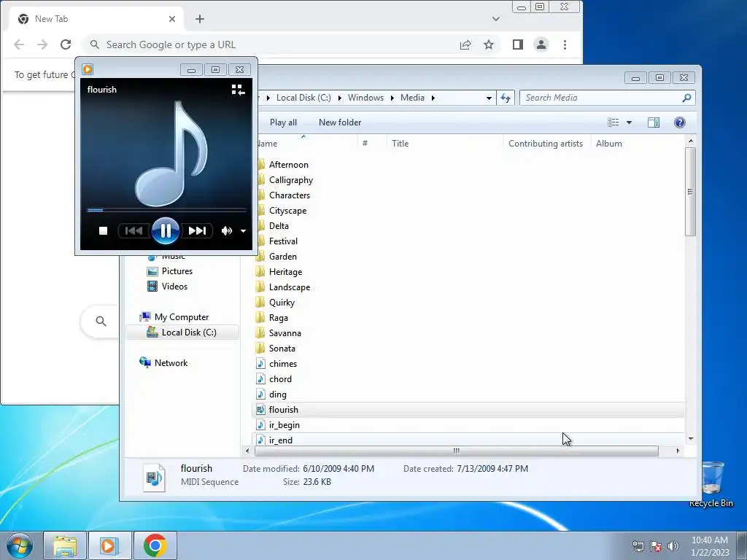This screenshot has height=560, width=747.
Task: Expand the arrow after Local Disk (C:) breadcrumb
Action: click(340, 98)
